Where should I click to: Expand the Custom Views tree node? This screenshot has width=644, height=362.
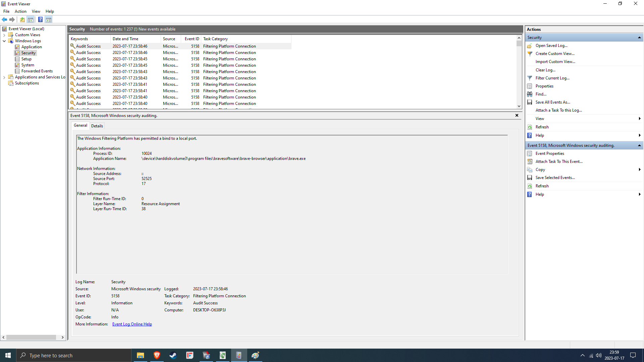[x=4, y=35]
